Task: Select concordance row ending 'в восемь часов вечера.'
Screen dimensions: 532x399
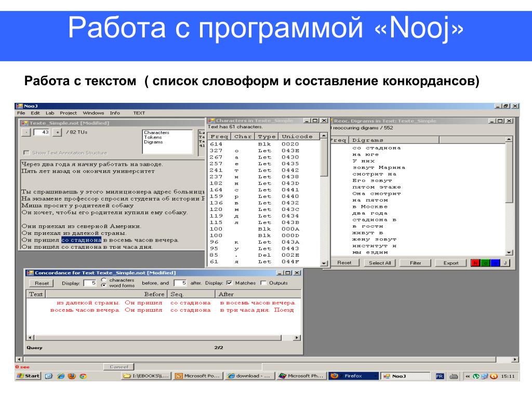Action: click(164, 303)
